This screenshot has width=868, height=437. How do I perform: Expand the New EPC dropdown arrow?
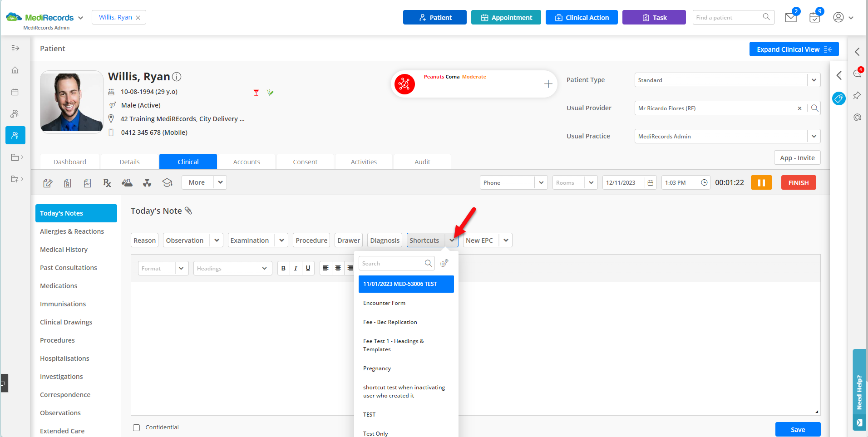click(506, 240)
